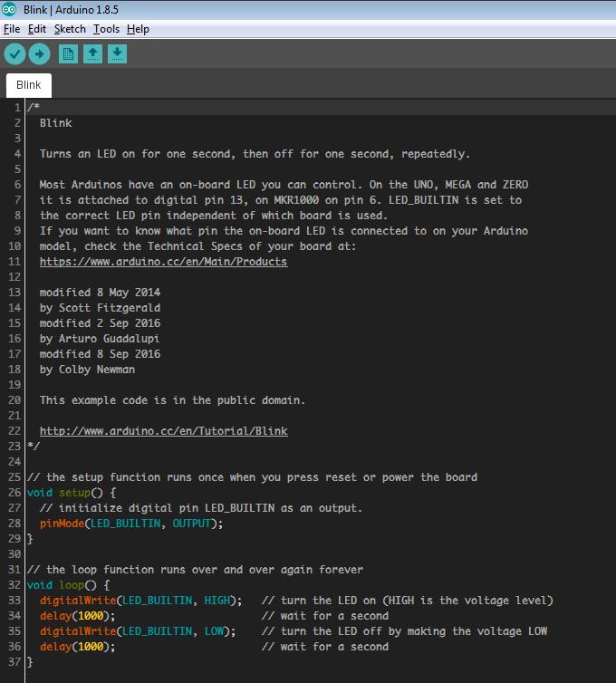Click the closing brace on line 37
This screenshot has height=683, width=616.
(30, 662)
